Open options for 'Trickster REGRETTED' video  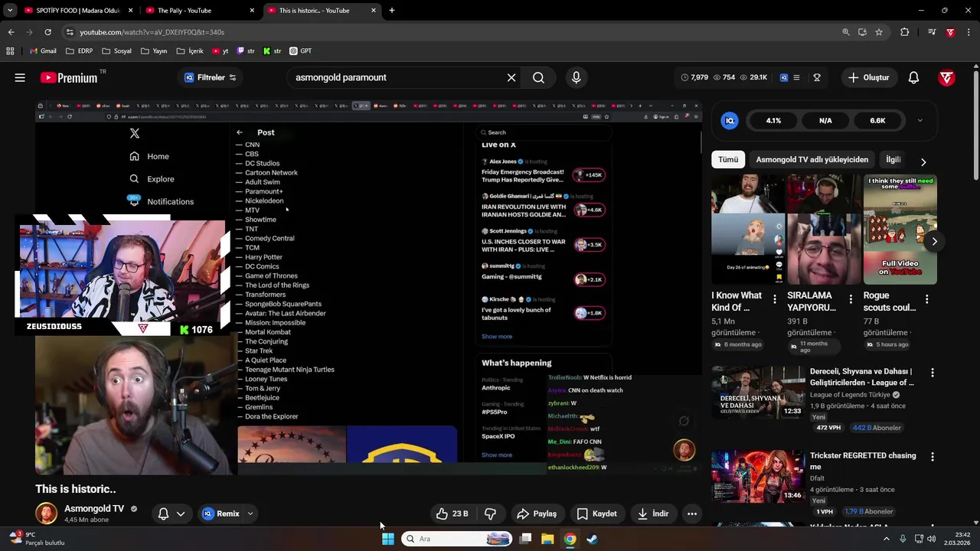933,457
